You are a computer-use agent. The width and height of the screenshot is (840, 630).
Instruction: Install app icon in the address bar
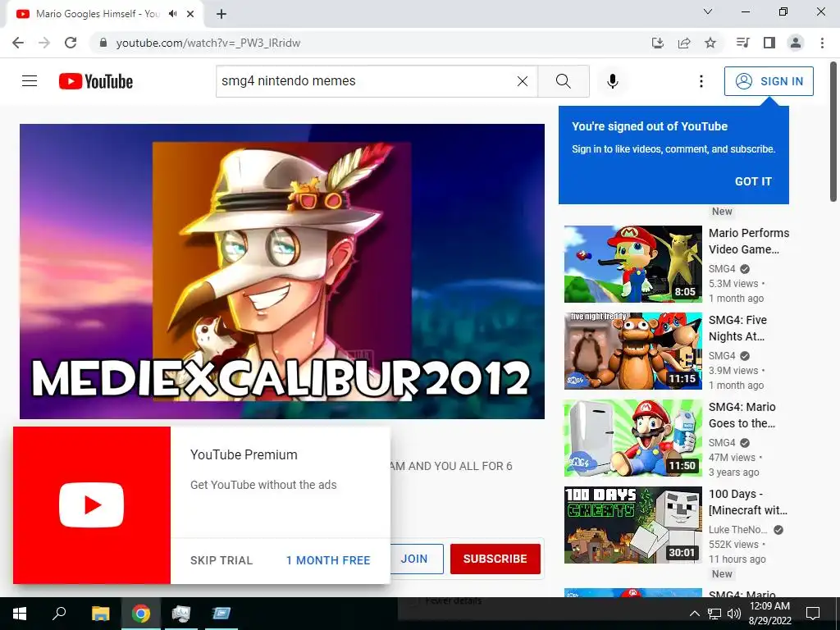tap(657, 43)
